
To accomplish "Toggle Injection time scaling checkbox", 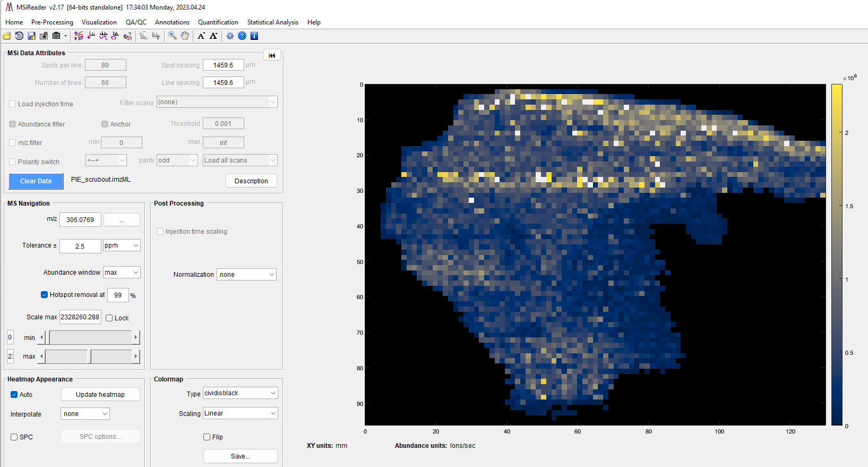I will (x=160, y=232).
